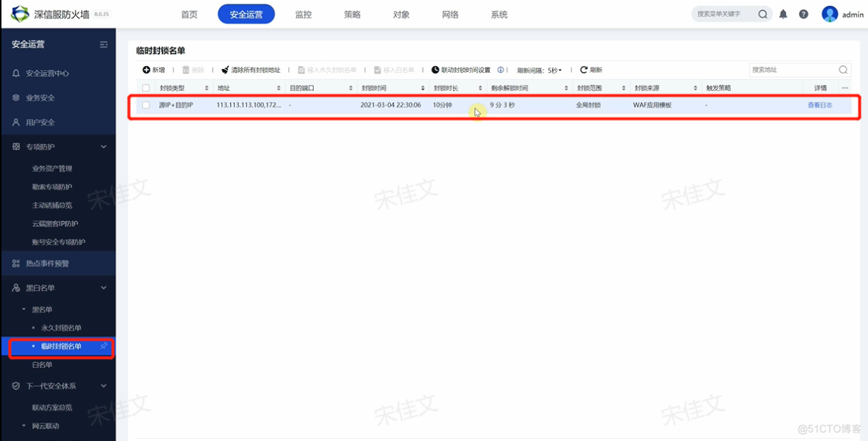This screenshot has height=441, width=868.
Task: Open the 对象 menu tab
Action: point(401,13)
